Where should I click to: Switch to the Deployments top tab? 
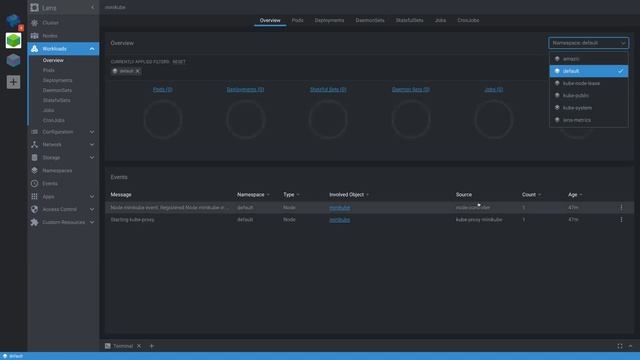tap(329, 20)
